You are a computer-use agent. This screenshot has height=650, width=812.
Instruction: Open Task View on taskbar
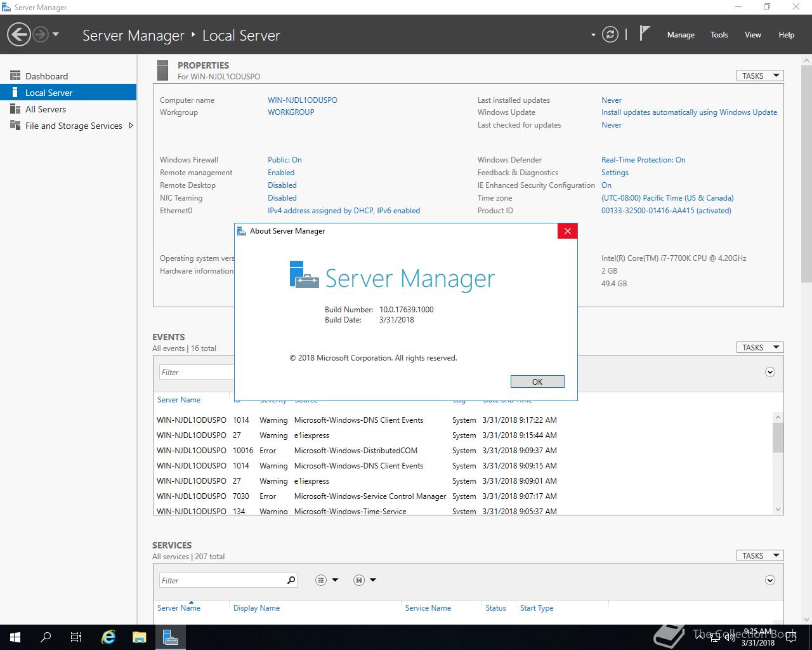76,637
